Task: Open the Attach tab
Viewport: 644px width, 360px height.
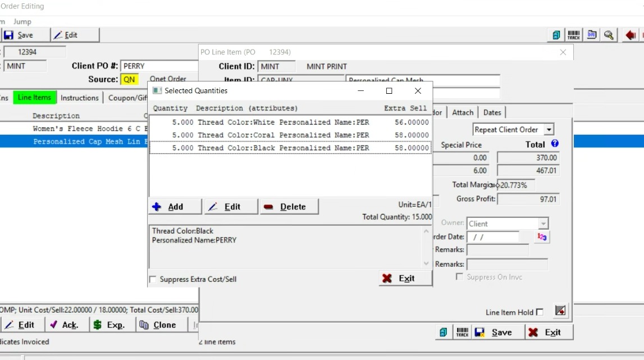Action: pyautogui.click(x=463, y=112)
